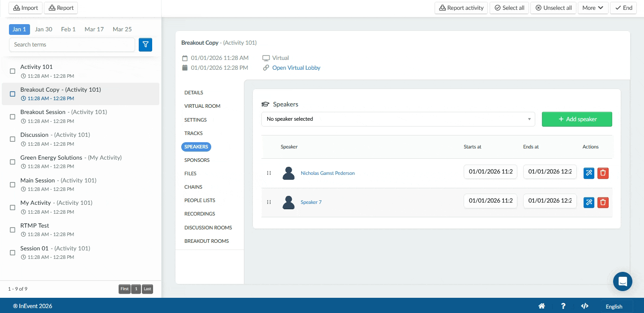The height and width of the screenshot is (313, 644).
Task: Go to First page of activities
Action: [125, 289]
